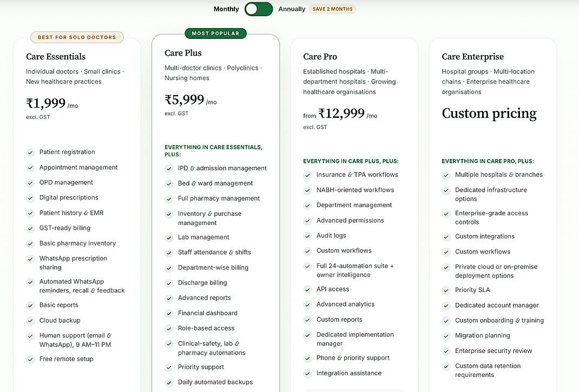Click checkmark icon beside Appointment management
The width and height of the screenshot is (579, 392).
pyautogui.click(x=30, y=168)
